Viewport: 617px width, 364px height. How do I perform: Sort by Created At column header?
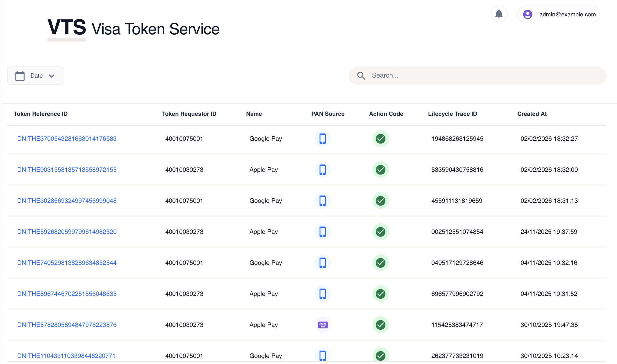532,114
